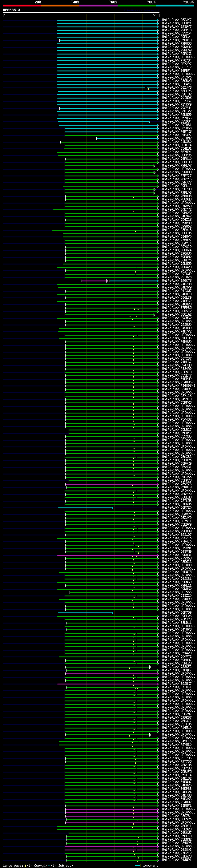The height and width of the screenshot is (868, 197).
Task: Select the UniRef100_P07511 label
Action: click(x=177, y=521)
